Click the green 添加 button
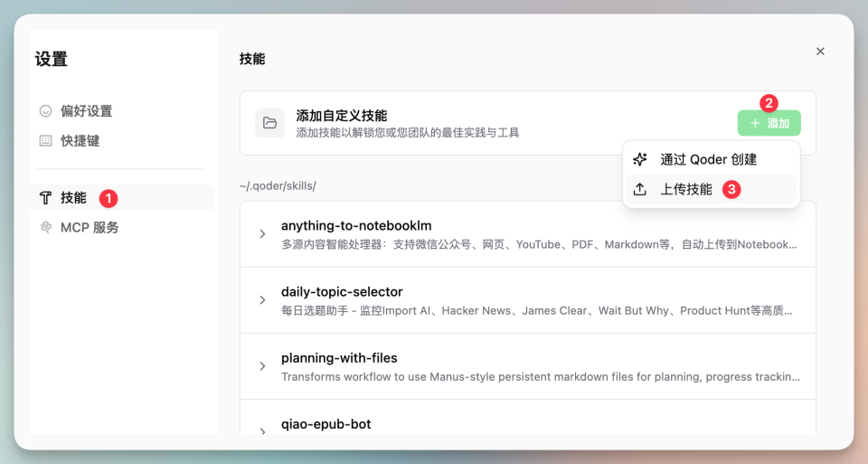 tap(769, 123)
